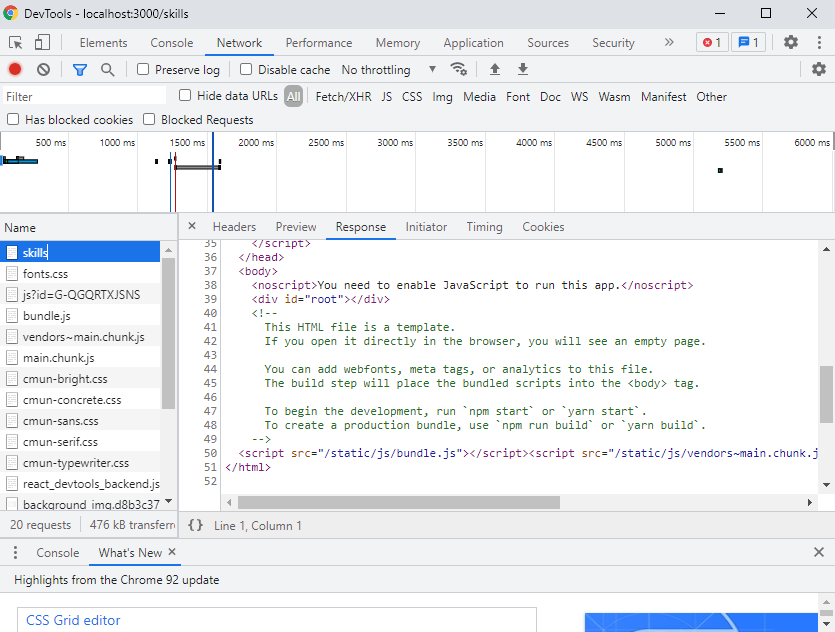835x632 pixels.
Task: Filter requests by WS
Action: coord(579,96)
